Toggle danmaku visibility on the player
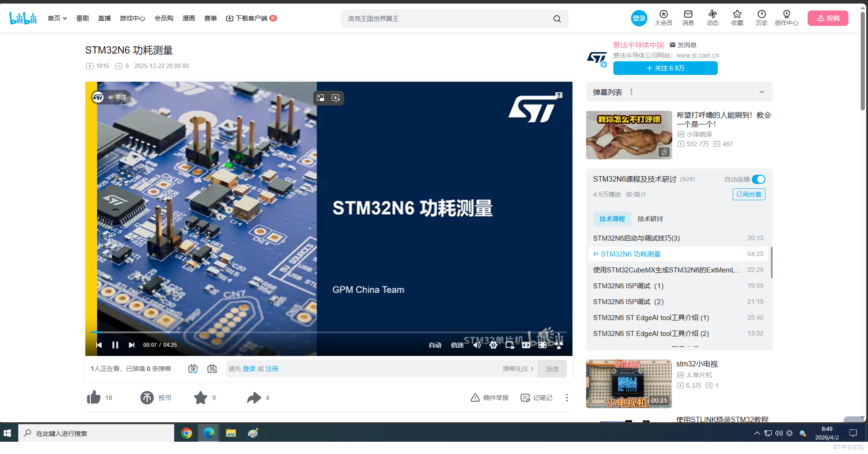868x454 pixels. (x=192, y=368)
